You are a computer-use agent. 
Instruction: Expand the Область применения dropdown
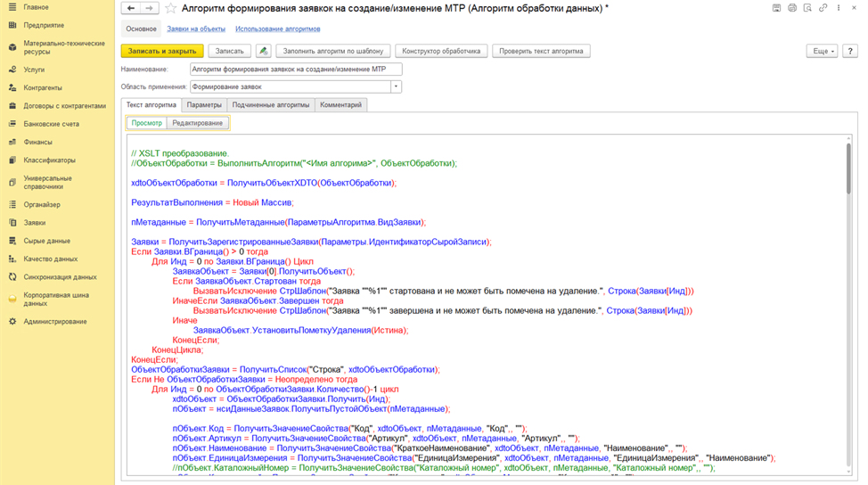tap(396, 87)
